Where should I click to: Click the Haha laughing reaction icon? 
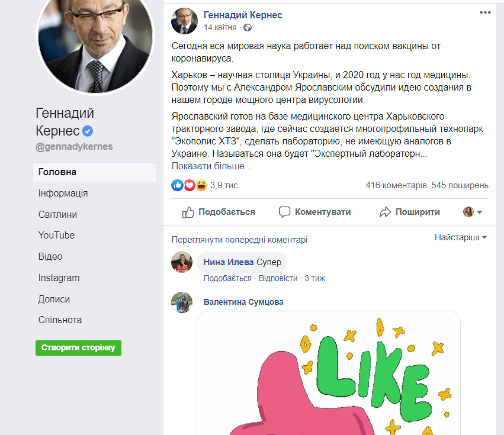[x=201, y=185]
